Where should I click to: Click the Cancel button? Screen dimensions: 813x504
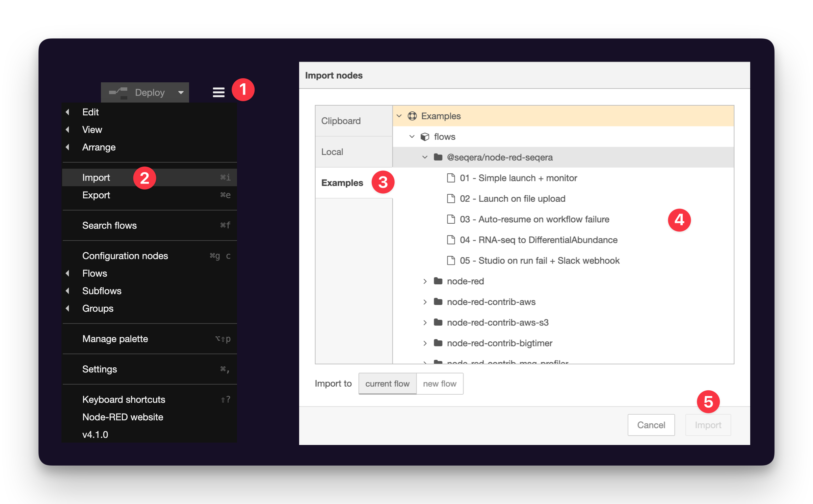(x=651, y=425)
